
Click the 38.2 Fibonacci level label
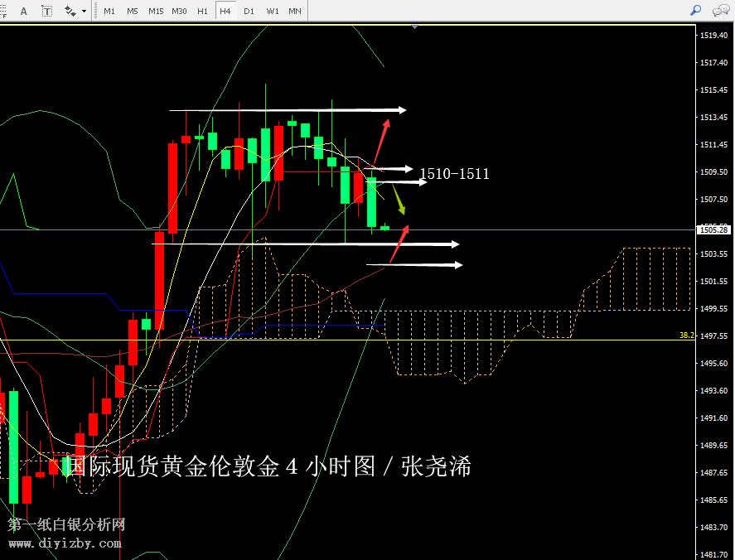pos(685,336)
